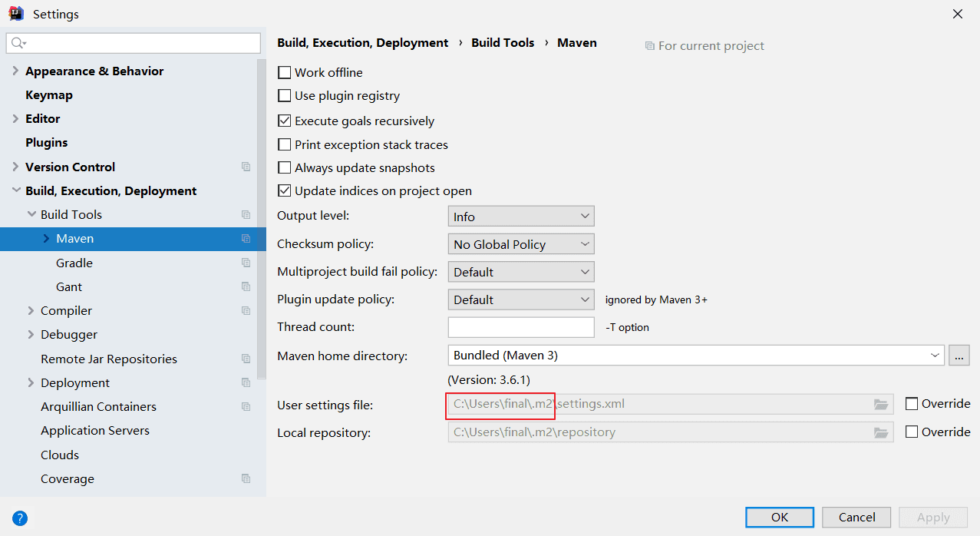This screenshot has width=980, height=536.
Task: Click project-level copy icon beside Version Control
Action: (x=246, y=167)
